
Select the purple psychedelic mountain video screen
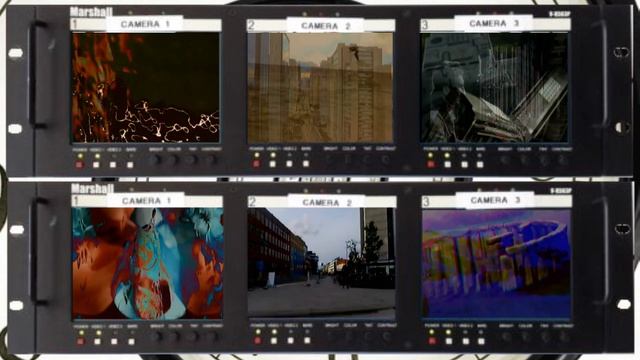click(x=496, y=263)
